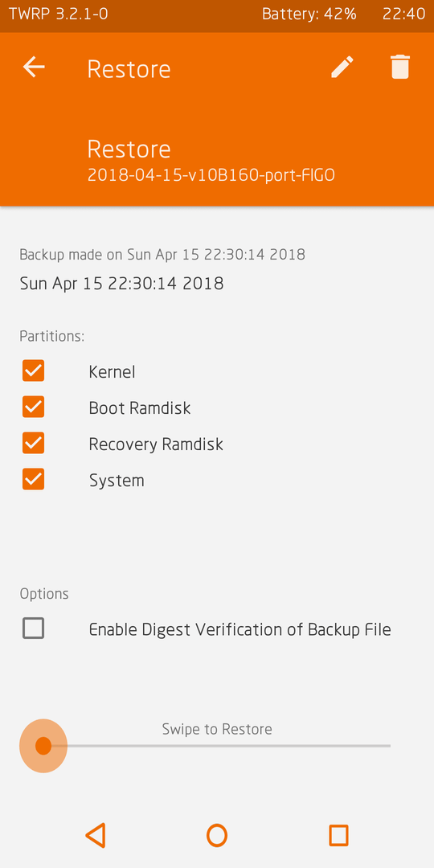The image size is (434, 868).
Task: Click the backup name 2018-04-15-v10B160-port-FIGO
Action: (211, 175)
